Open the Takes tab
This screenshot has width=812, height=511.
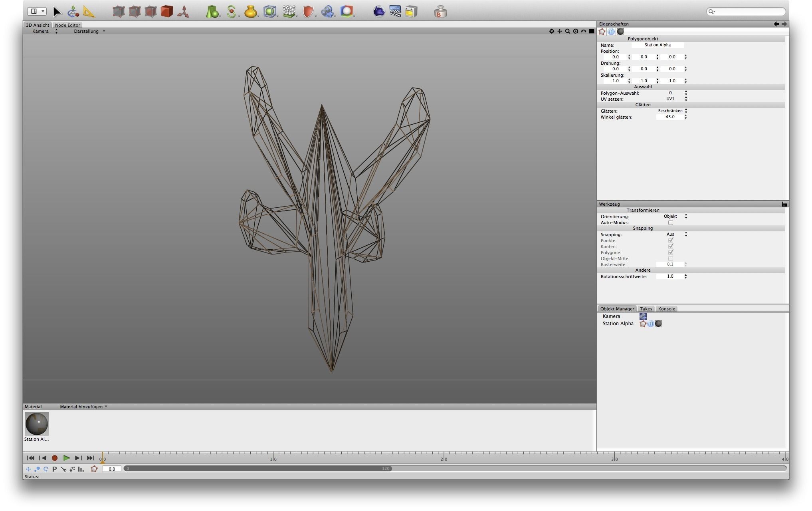pos(646,309)
